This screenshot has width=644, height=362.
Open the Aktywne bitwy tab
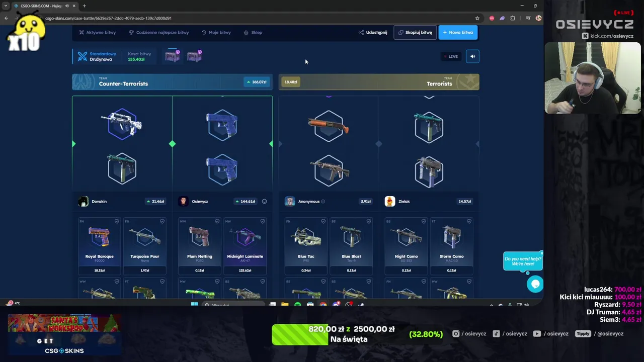point(97,32)
